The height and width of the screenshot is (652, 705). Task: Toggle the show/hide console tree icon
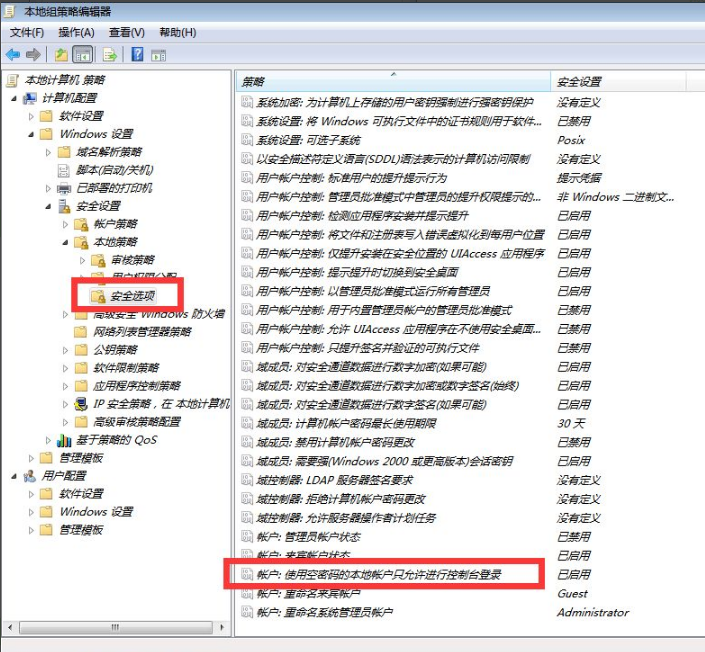pos(83,54)
